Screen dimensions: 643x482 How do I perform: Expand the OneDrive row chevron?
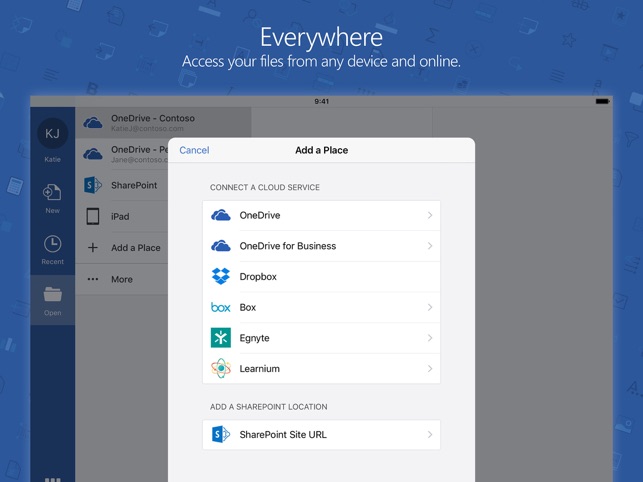[430, 216]
